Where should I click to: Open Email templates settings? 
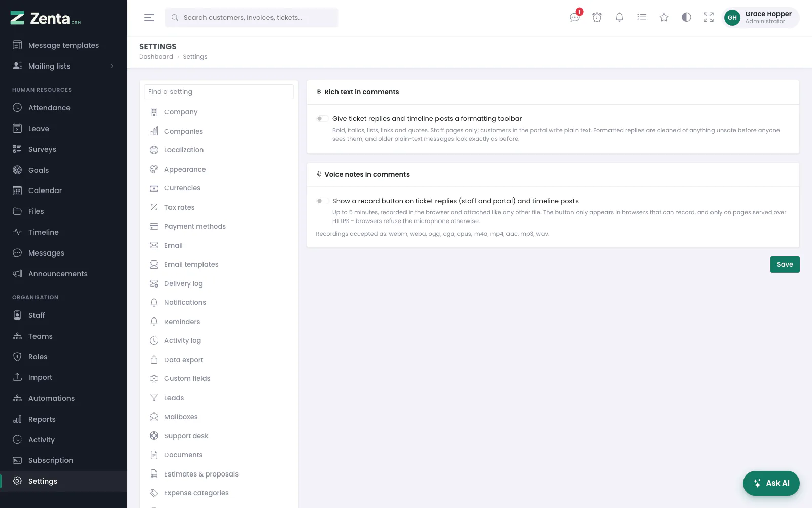(219, 264)
